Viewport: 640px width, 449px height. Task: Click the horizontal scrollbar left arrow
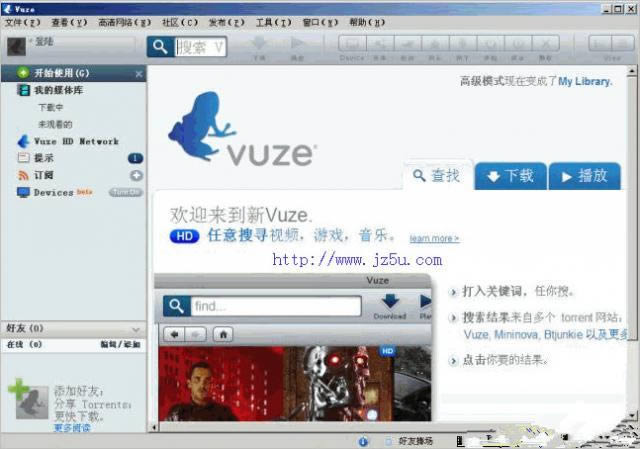click(x=154, y=427)
